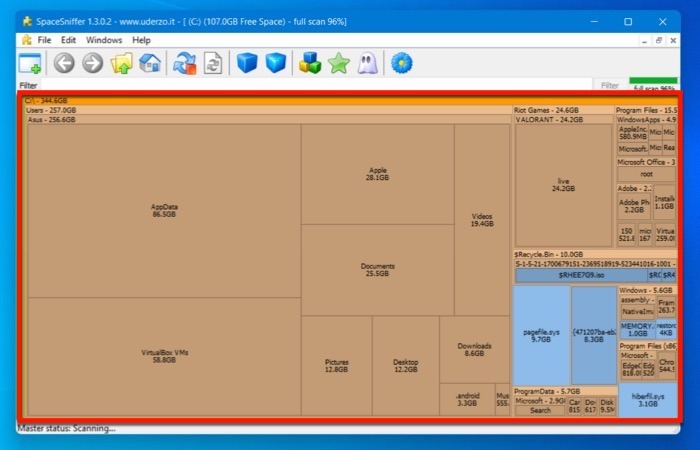Select the MEMORY 1.0GB block
The image size is (700, 450).
pos(638,330)
